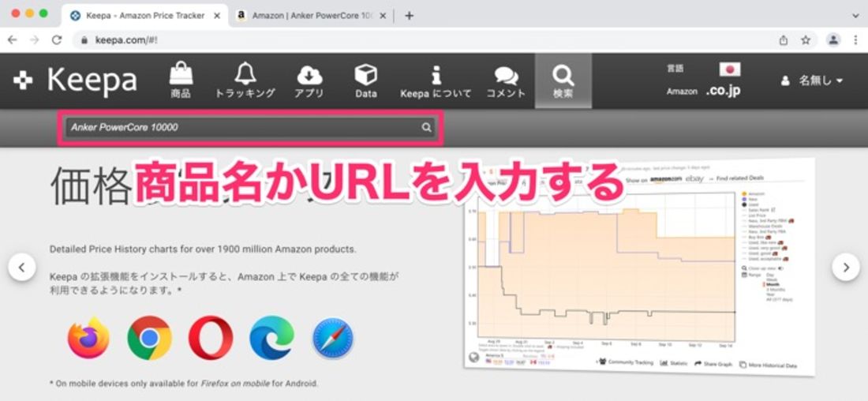Viewport: 868px width, 401px height.
Task: Click the search field containing Anker PowerCore 10000
Action: tap(249, 127)
